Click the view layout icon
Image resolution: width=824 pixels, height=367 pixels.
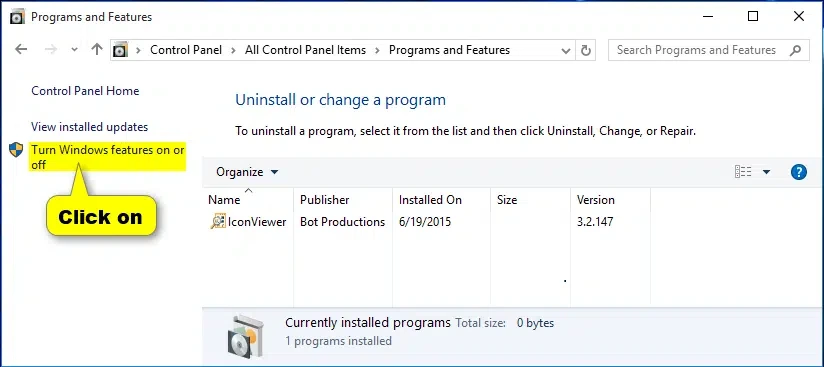pyautogui.click(x=743, y=172)
